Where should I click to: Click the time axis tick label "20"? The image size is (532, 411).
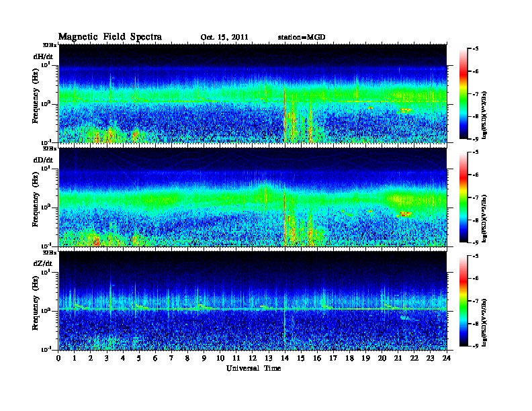click(x=382, y=359)
